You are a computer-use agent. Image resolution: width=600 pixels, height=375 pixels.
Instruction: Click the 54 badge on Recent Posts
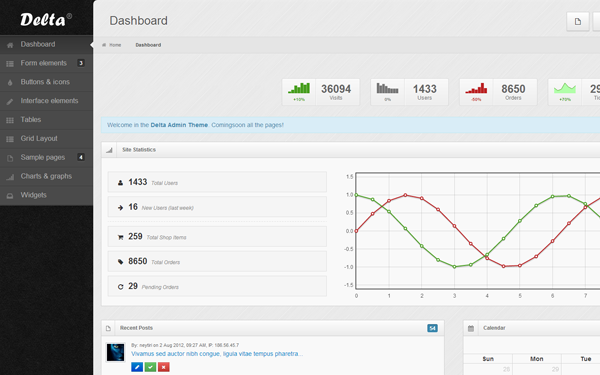432,328
